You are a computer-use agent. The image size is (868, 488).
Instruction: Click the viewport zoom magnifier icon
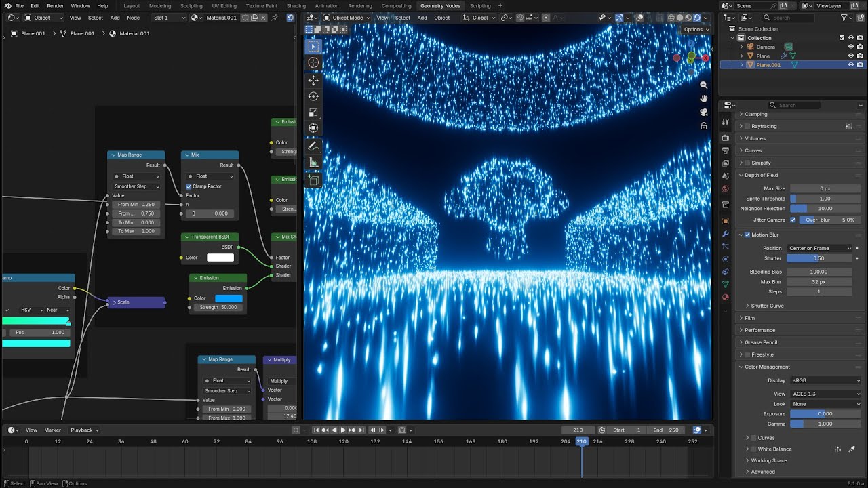pos(704,85)
